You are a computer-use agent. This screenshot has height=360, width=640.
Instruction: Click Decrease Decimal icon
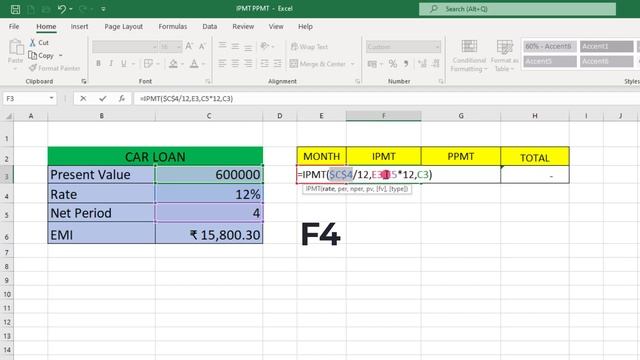point(436,64)
